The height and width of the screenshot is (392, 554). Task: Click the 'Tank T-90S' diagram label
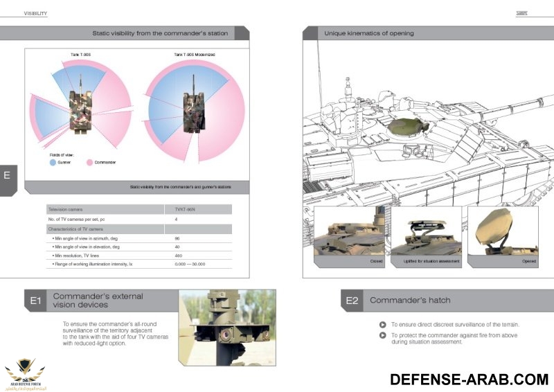coord(80,55)
